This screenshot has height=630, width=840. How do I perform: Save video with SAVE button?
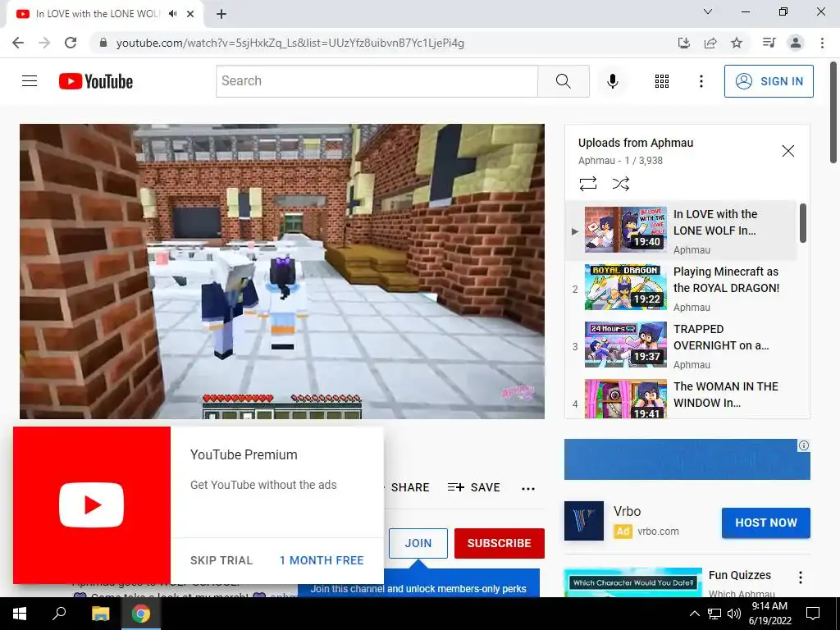[x=473, y=487]
